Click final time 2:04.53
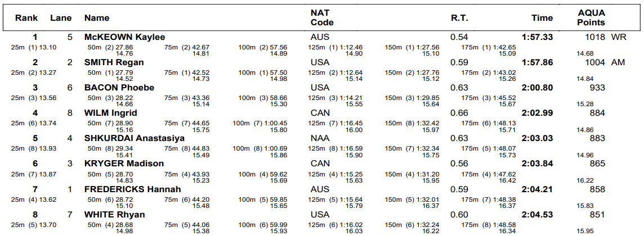Screen dimensions: 644x236 [538, 215]
